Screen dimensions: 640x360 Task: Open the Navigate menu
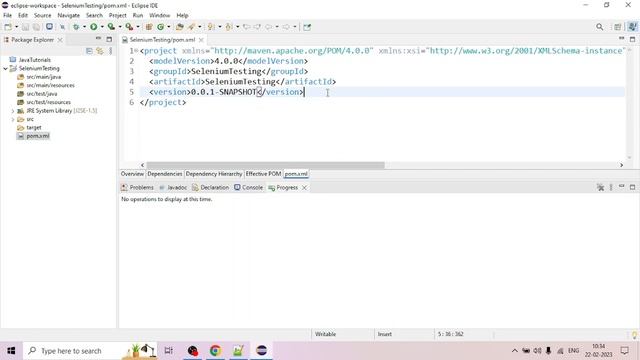(69, 15)
